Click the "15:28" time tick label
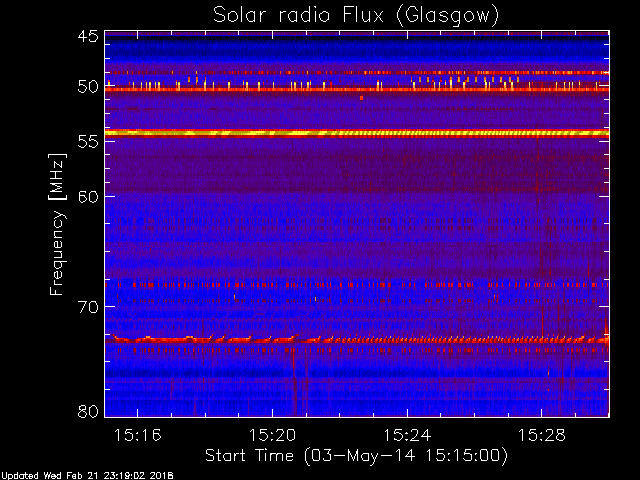This screenshot has height=480, width=640. click(x=542, y=435)
